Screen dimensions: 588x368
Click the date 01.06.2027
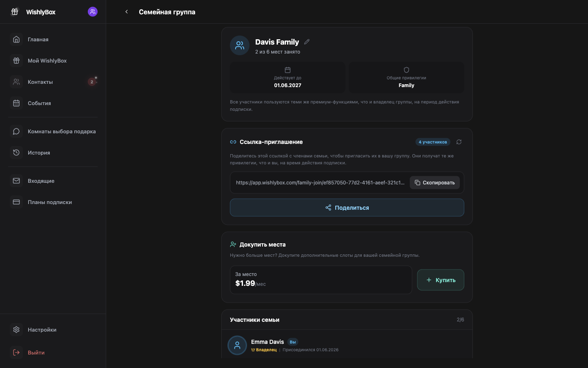(287, 85)
